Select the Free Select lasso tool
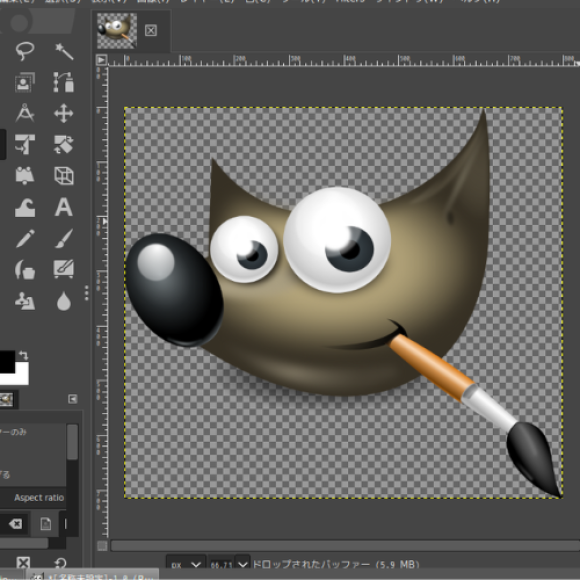 point(25,51)
